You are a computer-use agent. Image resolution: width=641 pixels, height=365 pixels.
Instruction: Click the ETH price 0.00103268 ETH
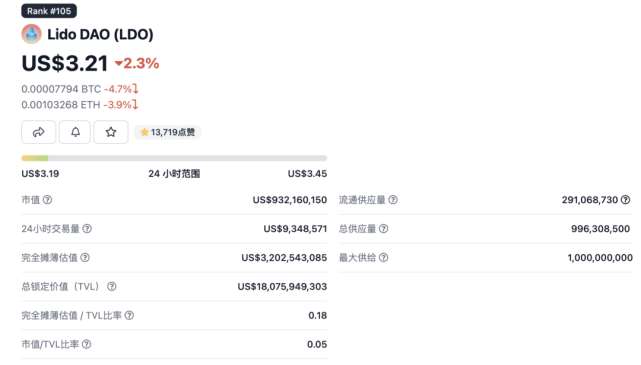pyautogui.click(x=61, y=105)
